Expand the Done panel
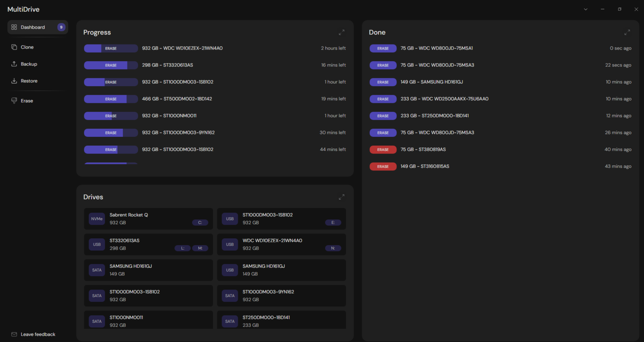The width and height of the screenshot is (644, 342). (x=627, y=32)
